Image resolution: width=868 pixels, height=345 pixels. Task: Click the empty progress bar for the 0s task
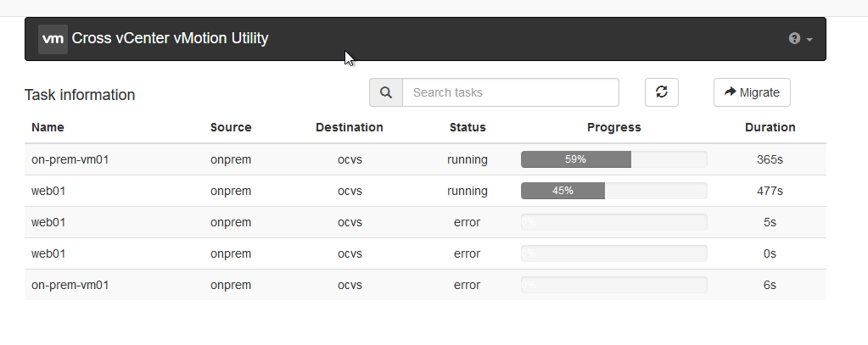[614, 253]
